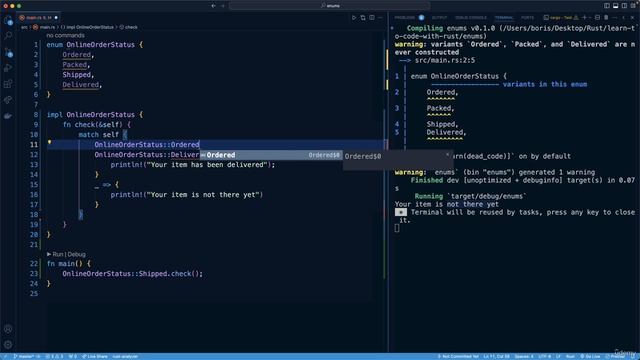The height and width of the screenshot is (360, 640).
Task: Switch to the Ports panel tab
Action: click(527, 18)
